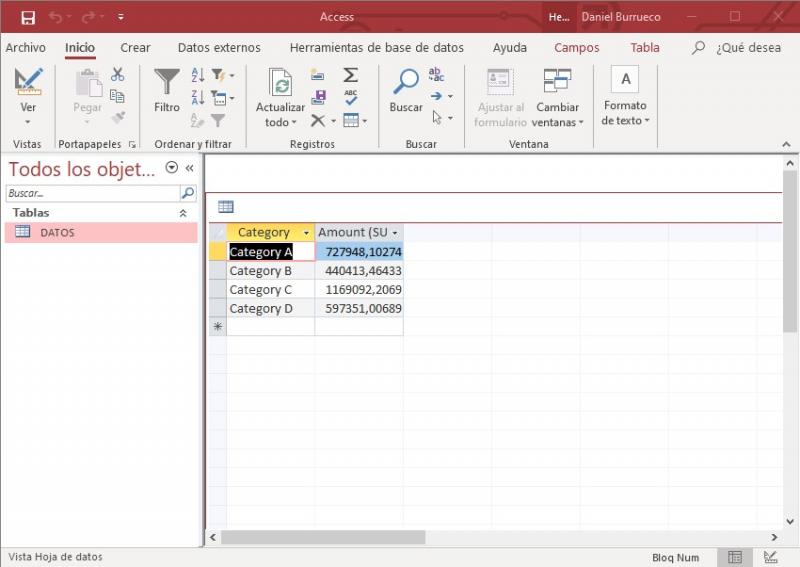800x567 pixels.
Task: Click the navigation pane Buscar field
Action: click(92, 193)
